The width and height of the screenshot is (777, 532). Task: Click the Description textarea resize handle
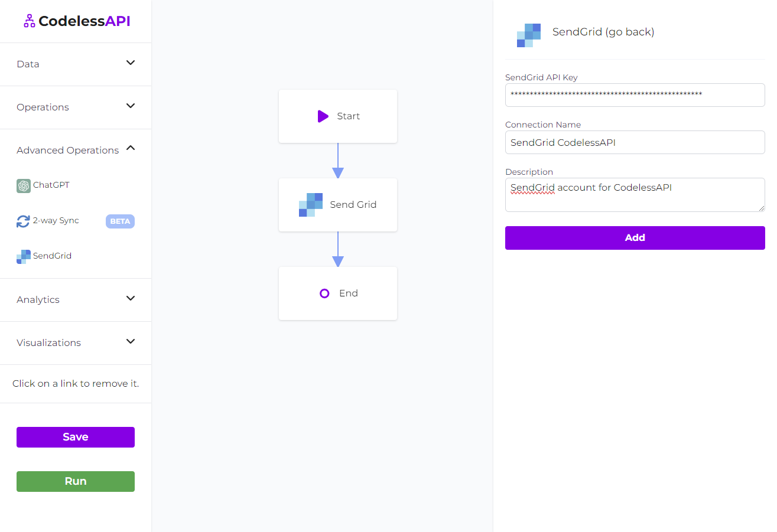tap(761, 208)
